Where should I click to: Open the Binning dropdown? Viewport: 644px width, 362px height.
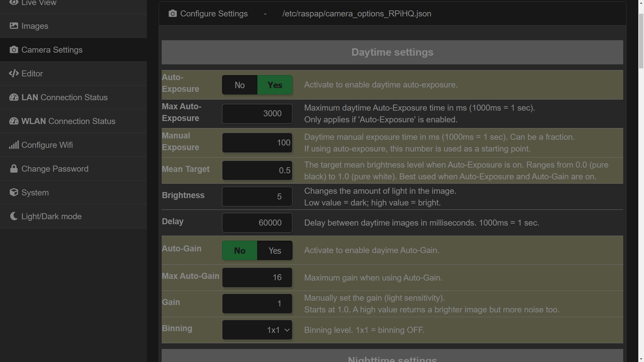pyautogui.click(x=257, y=330)
